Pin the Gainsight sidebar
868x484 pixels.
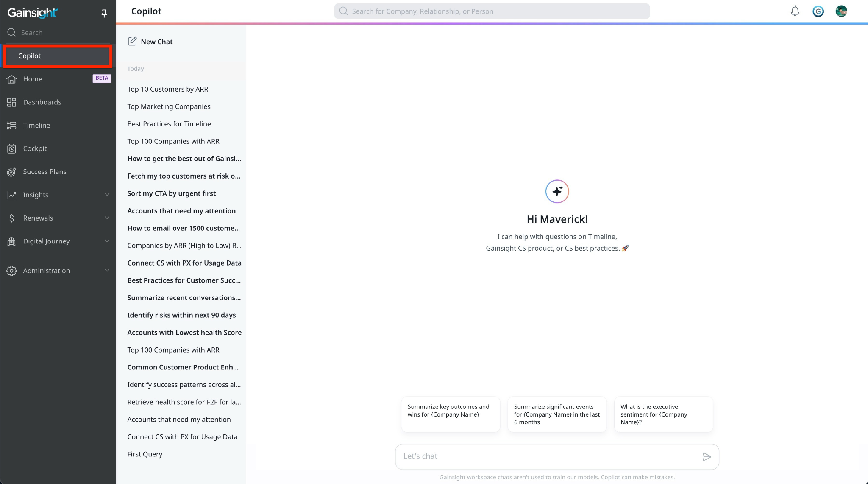104,14
